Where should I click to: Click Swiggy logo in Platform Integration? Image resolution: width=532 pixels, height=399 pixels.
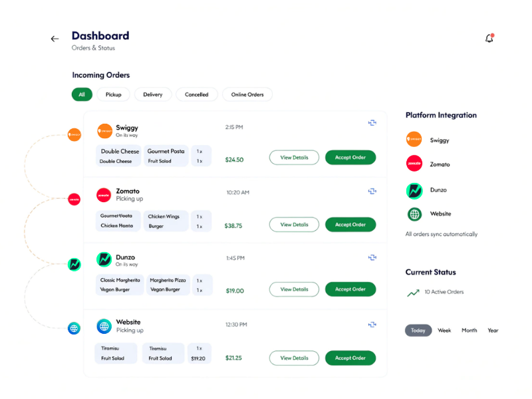coord(414,140)
